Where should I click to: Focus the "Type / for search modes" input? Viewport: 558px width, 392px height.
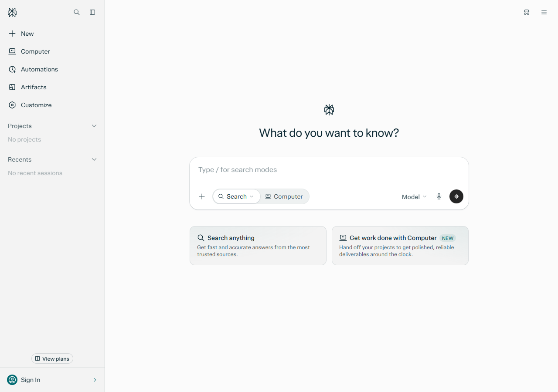[x=329, y=170]
